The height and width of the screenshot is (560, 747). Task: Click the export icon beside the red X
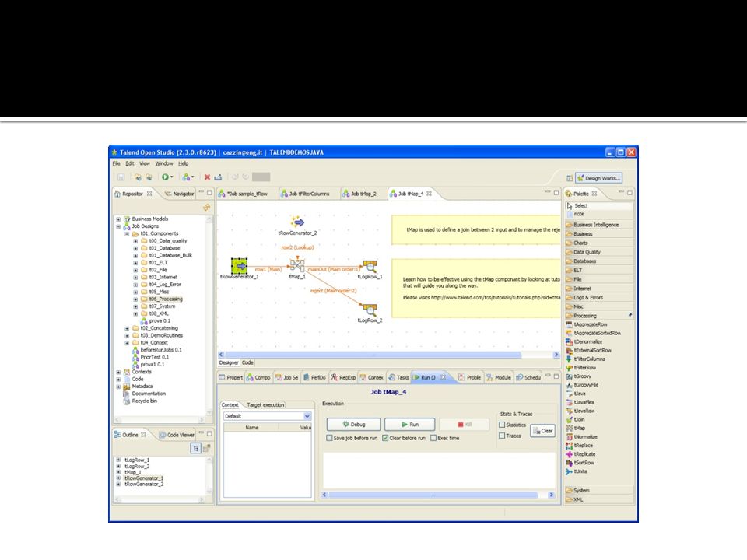pos(218,177)
